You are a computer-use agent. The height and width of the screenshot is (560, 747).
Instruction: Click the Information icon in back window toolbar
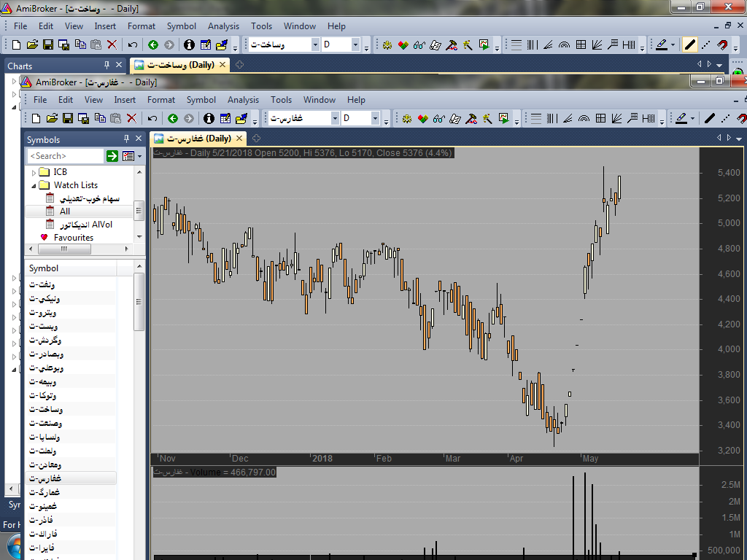189,44
